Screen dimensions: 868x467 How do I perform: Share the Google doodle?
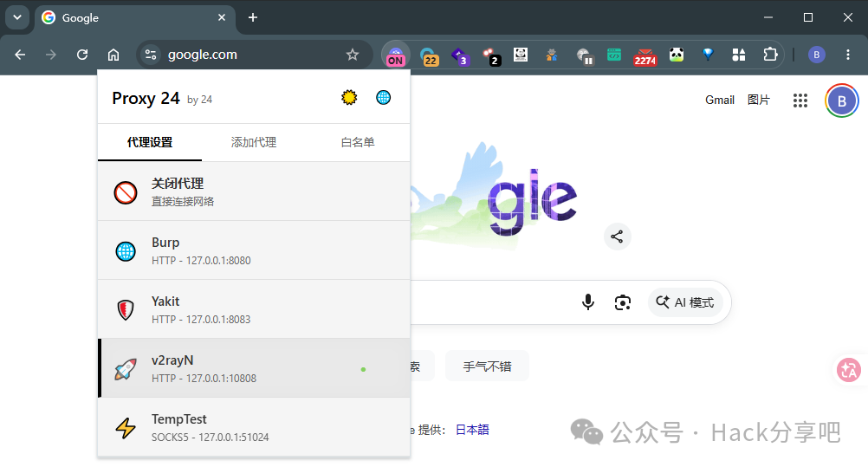(617, 237)
